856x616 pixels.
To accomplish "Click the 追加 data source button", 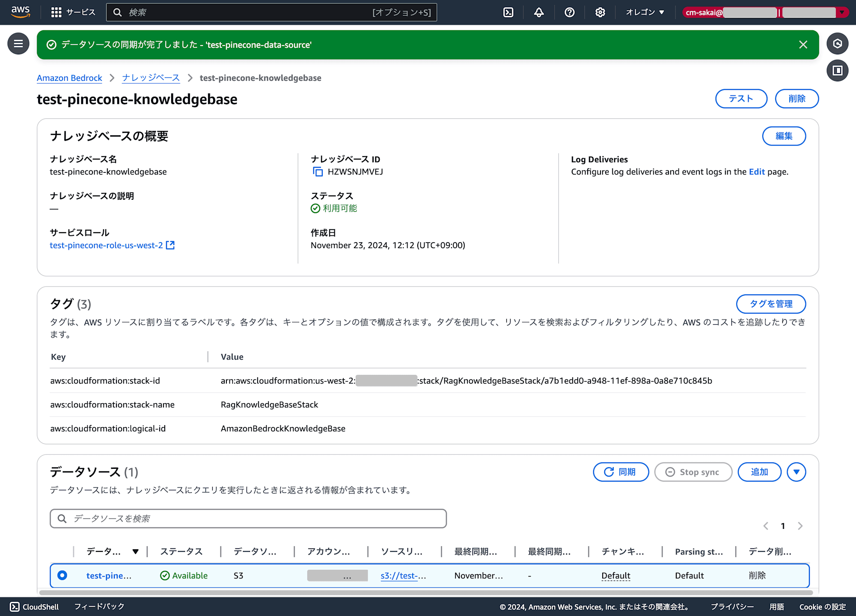I will (759, 472).
